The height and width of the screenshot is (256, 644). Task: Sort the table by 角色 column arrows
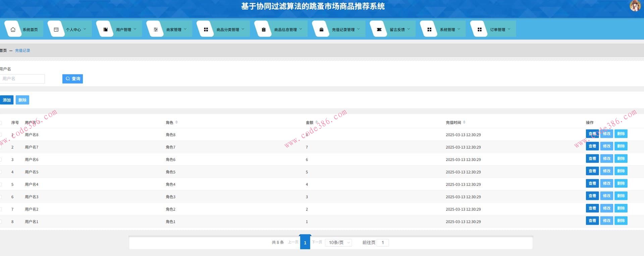(x=177, y=122)
